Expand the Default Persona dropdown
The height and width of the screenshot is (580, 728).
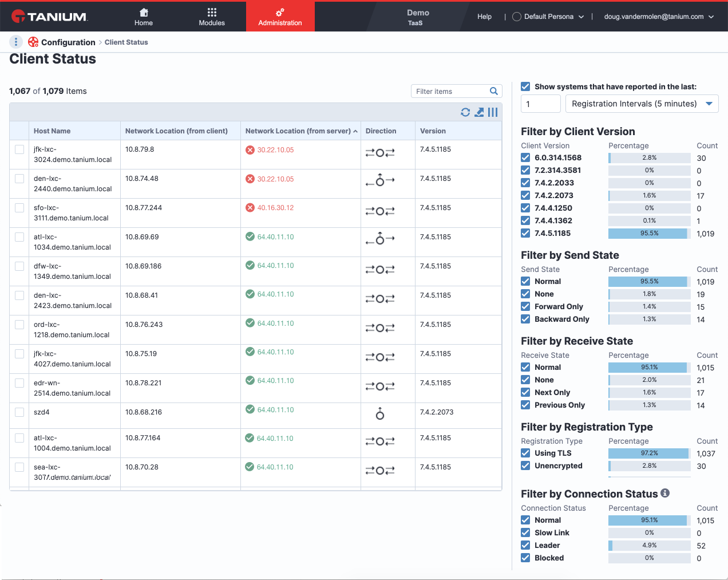coord(548,17)
